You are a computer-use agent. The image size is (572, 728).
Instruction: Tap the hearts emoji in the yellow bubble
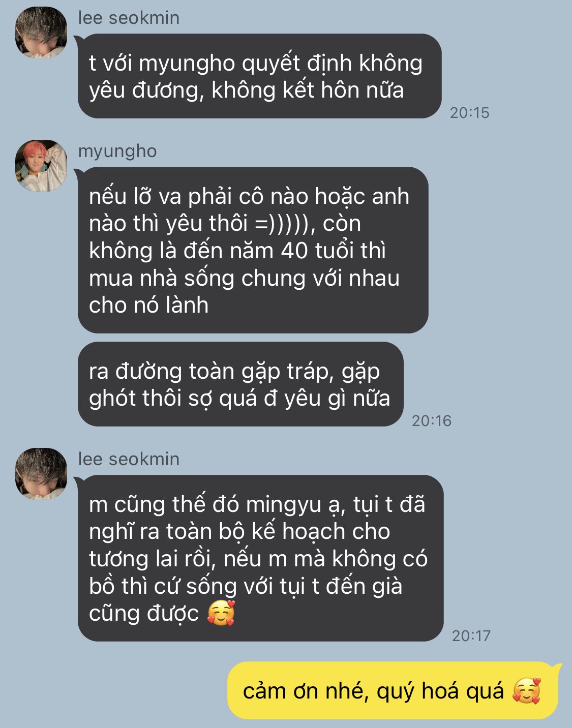pyautogui.click(x=527, y=691)
